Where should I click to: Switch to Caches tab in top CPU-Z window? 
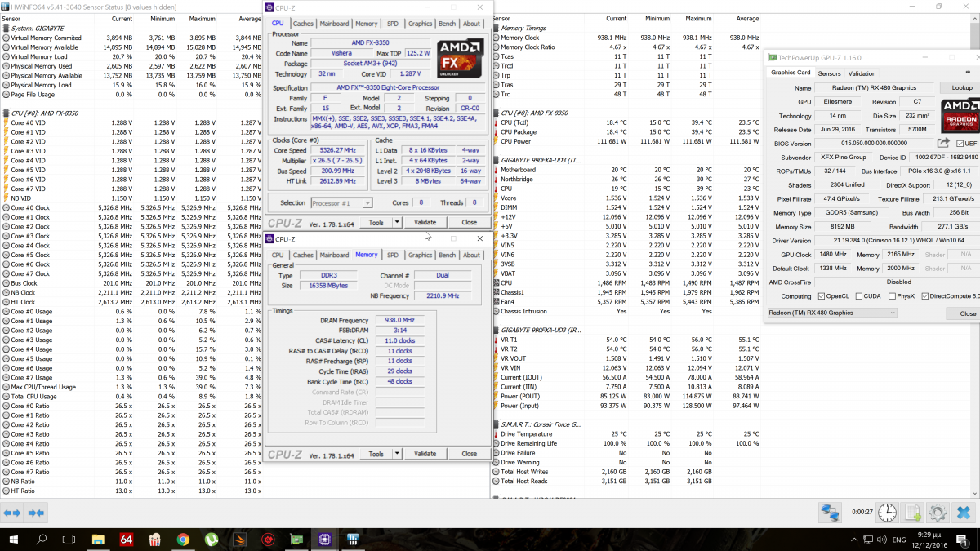(x=303, y=24)
